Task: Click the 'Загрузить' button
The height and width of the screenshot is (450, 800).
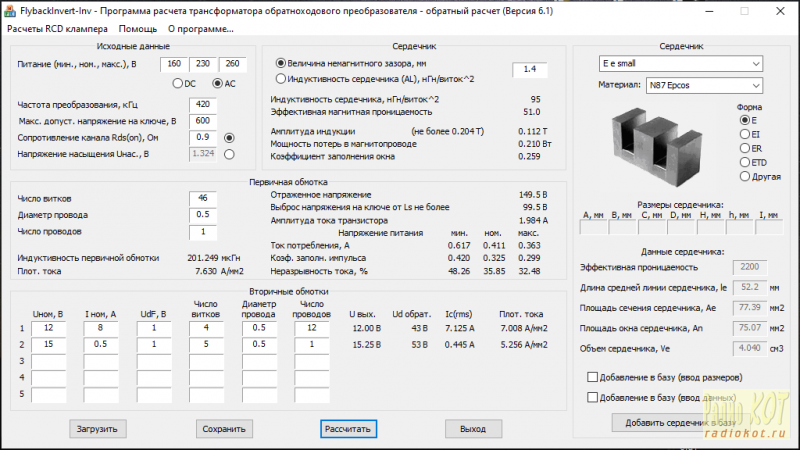Action: click(98, 429)
